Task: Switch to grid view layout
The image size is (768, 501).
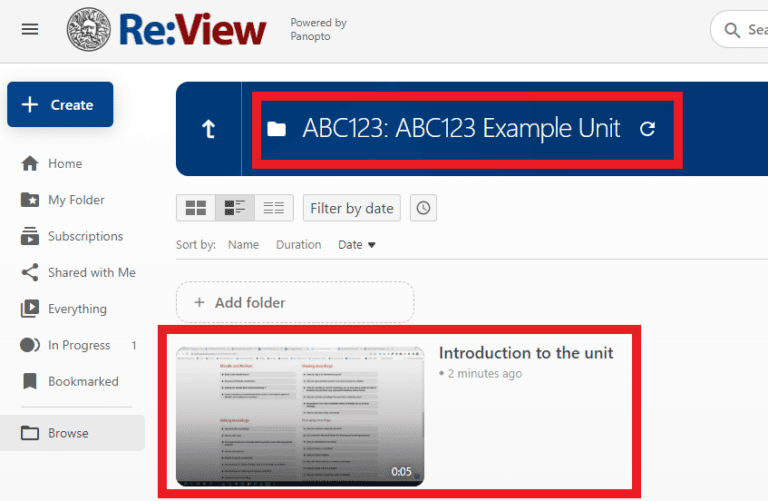Action: click(196, 208)
